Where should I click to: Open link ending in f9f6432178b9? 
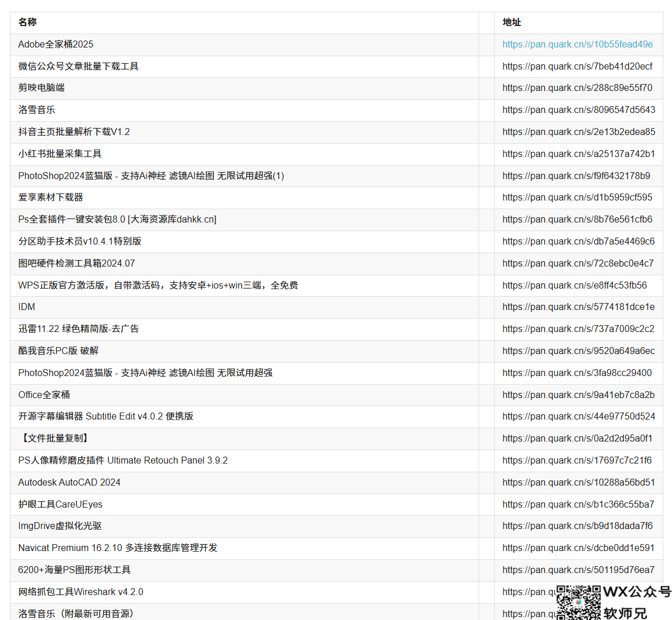576,176
